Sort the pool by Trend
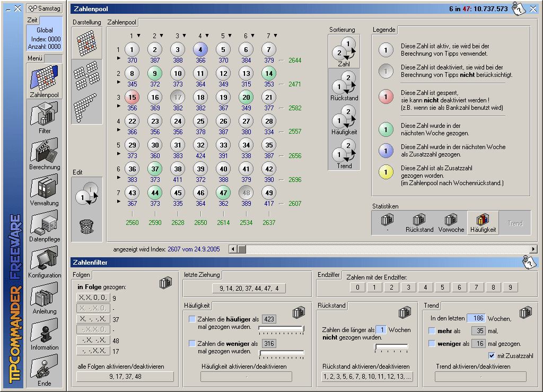Viewport: 543px width, 392px height. 344,153
